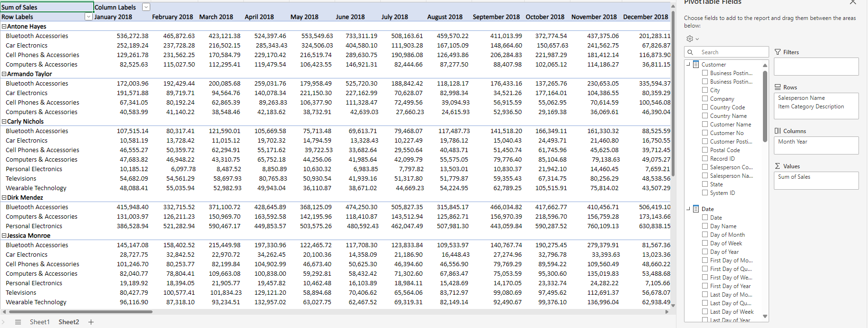The height and width of the screenshot is (328, 868).
Task: Collapse the Antone Hayes row group
Action: (x=4, y=27)
